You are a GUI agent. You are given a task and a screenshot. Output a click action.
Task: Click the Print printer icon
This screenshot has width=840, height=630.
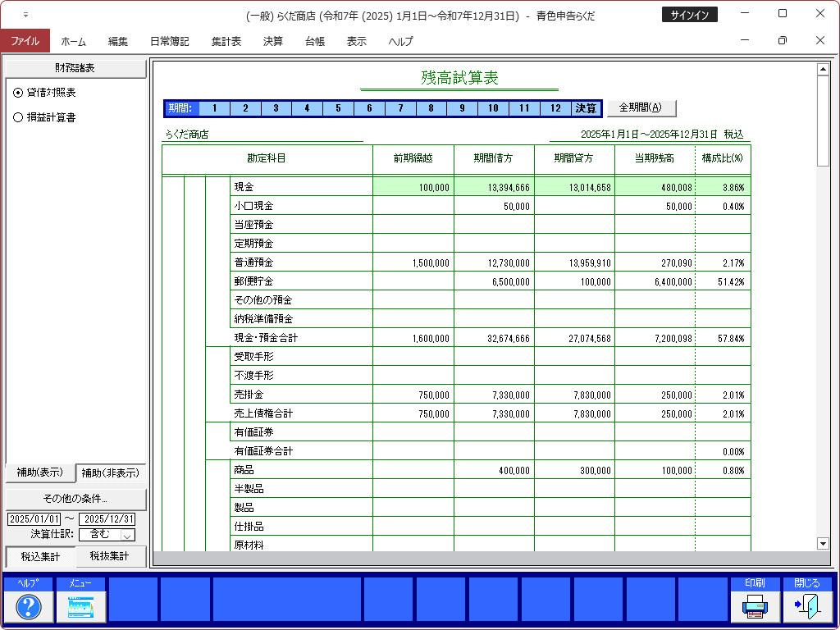[755, 606]
